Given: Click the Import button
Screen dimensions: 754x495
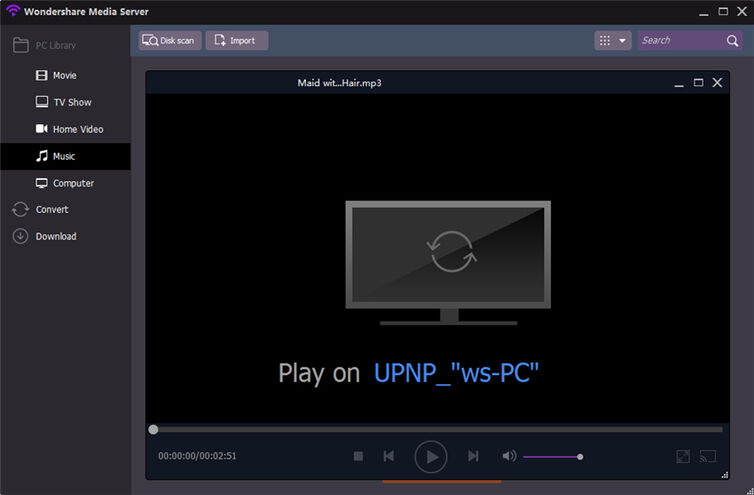Looking at the screenshot, I should (x=237, y=40).
